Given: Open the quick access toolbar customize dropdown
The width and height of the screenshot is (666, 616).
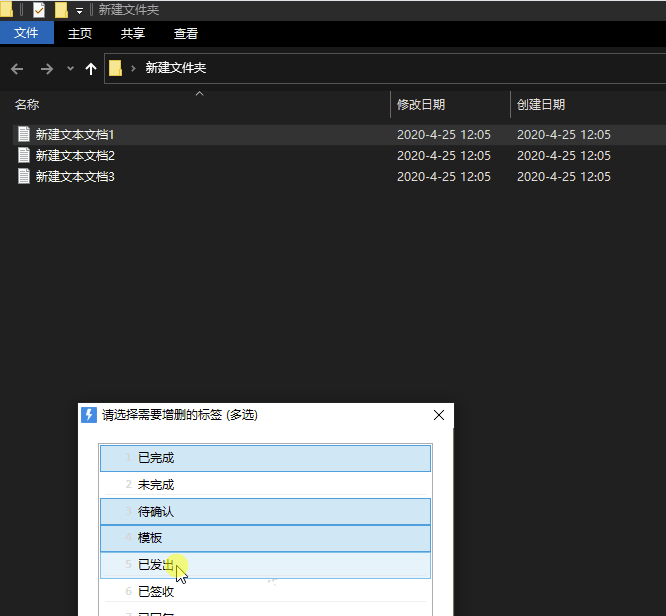Looking at the screenshot, I should (x=79, y=10).
